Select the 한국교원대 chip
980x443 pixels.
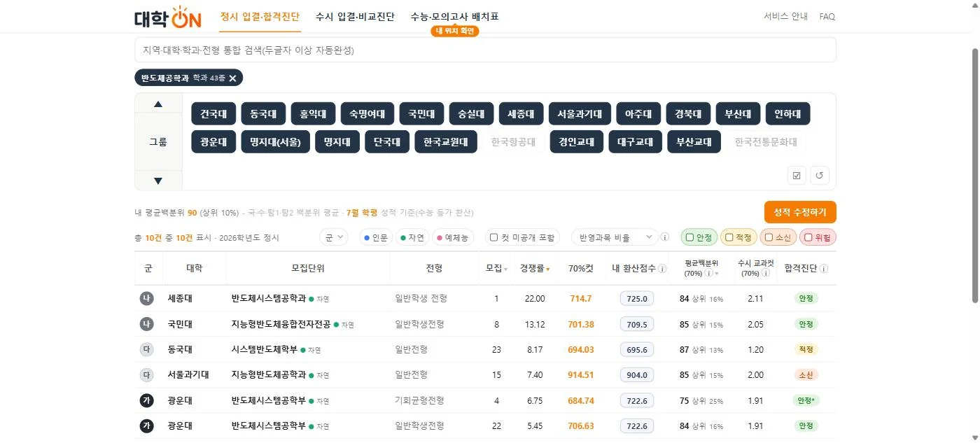(x=446, y=142)
